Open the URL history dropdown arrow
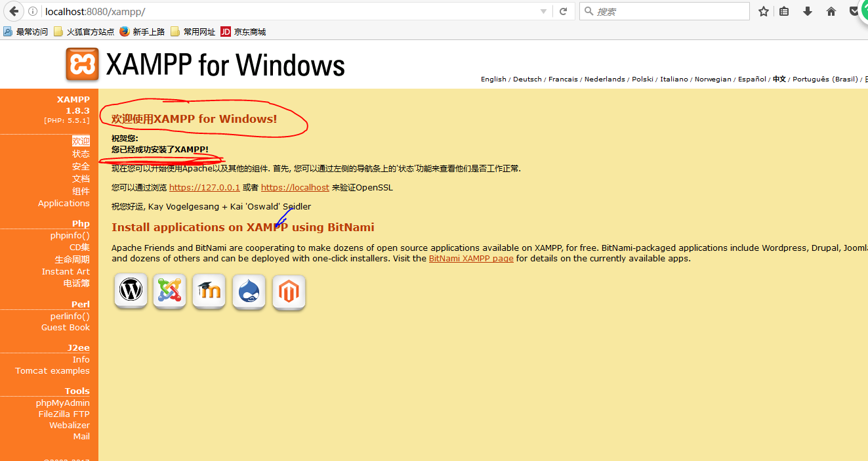This screenshot has width=868, height=461. pyautogui.click(x=543, y=12)
